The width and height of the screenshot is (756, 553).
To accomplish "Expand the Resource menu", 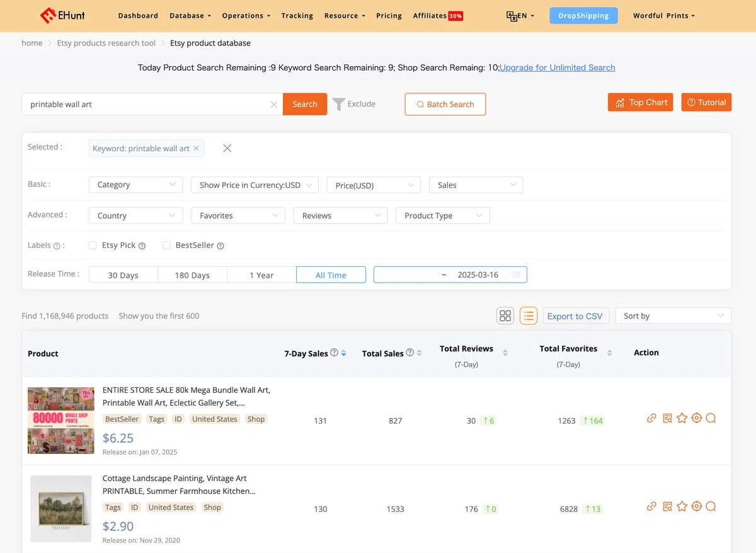I will [x=345, y=16].
